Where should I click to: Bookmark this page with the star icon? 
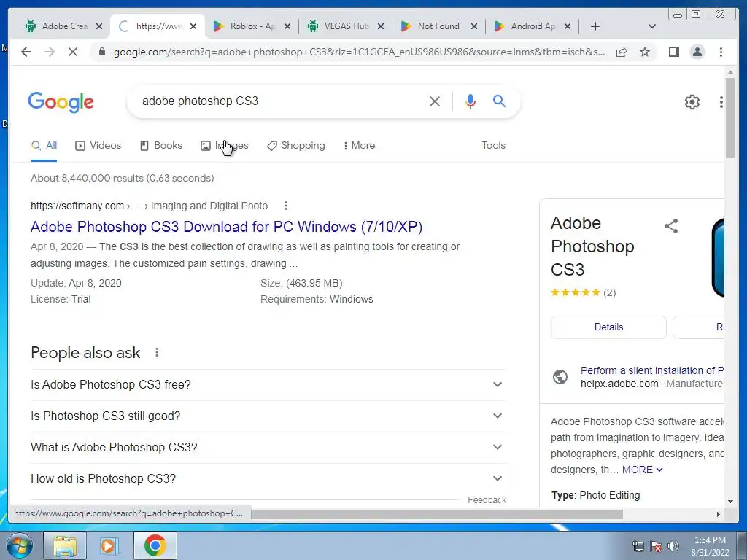coord(645,52)
